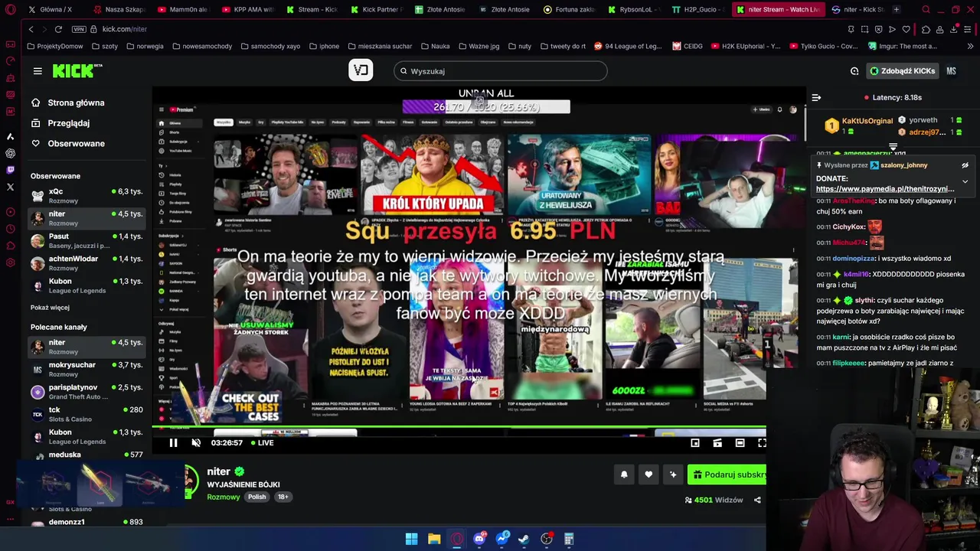This screenshot has height=551, width=980.
Task: Open browser downloads icon
Action: pyautogui.click(x=954, y=29)
